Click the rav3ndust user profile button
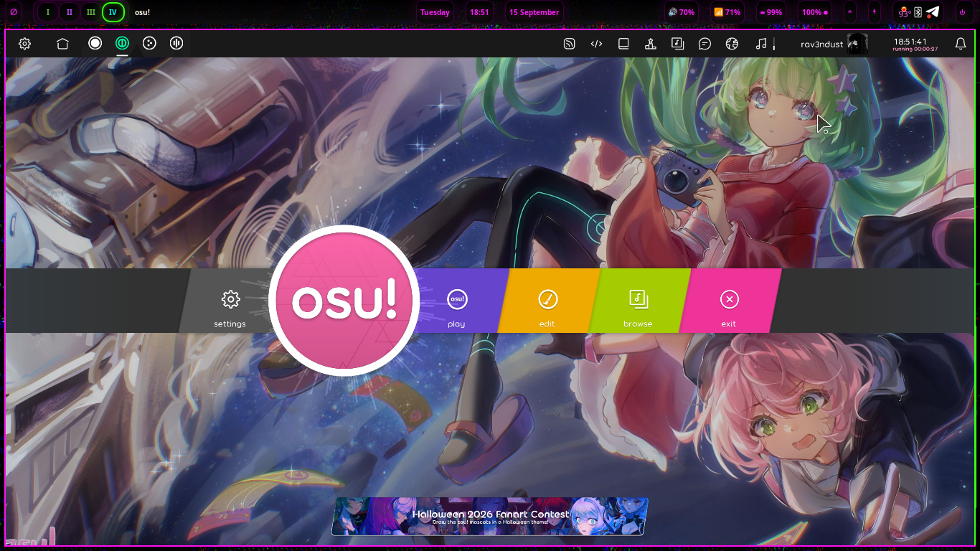 (x=834, y=44)
